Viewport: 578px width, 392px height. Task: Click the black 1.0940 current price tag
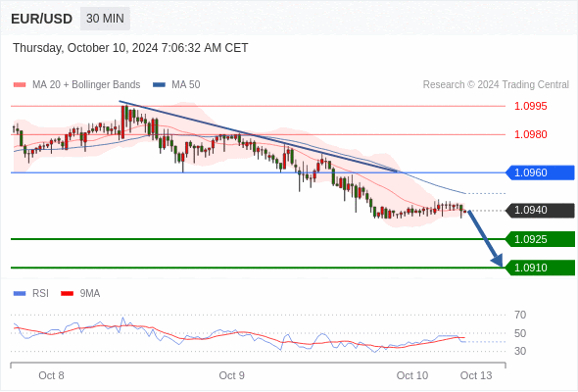540,210
